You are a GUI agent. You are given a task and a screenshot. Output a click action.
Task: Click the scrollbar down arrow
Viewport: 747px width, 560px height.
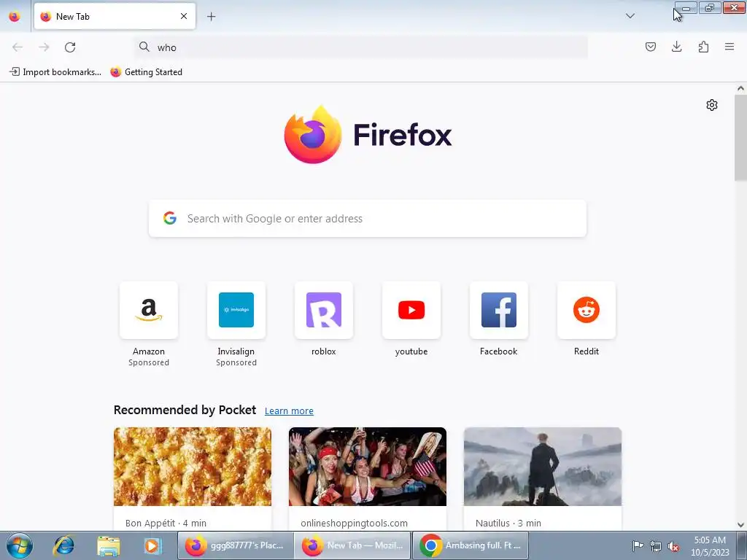(740, 525)
